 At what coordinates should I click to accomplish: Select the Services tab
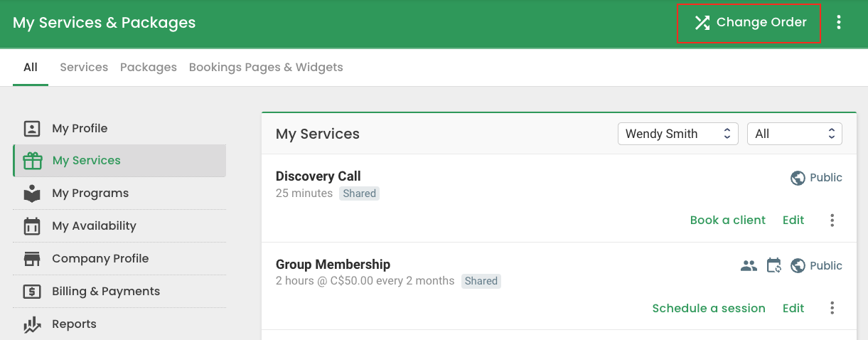(x=84, y=68)
